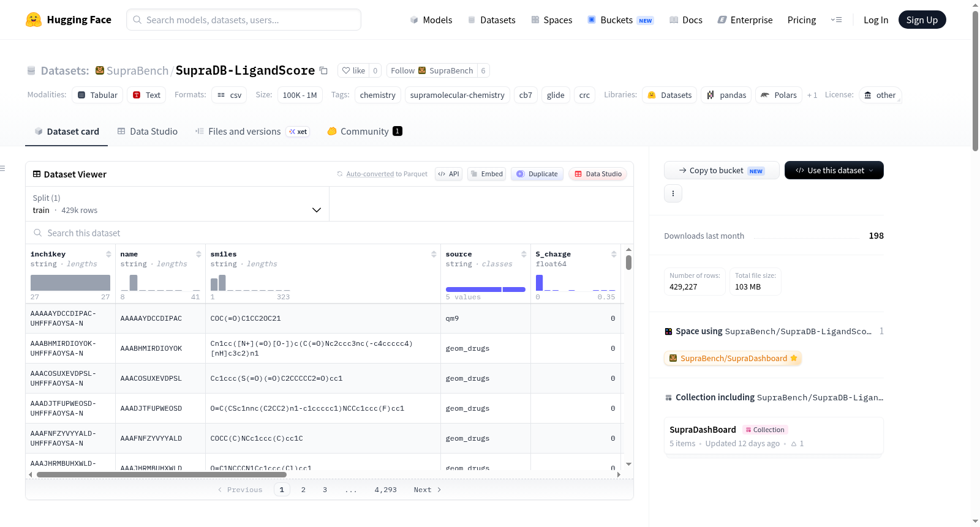This screenshot has width=980, height=527.
Task: Sort by the source column
Action: click(x=524, y=254)
